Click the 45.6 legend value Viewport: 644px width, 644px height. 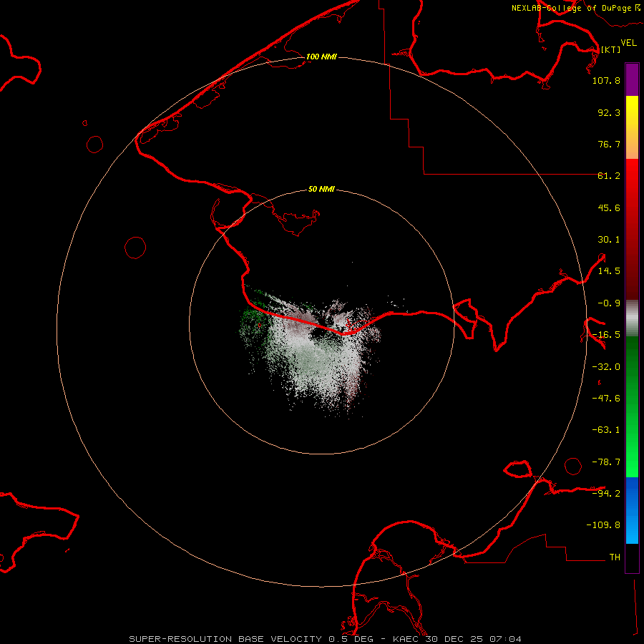click(609, 208)
